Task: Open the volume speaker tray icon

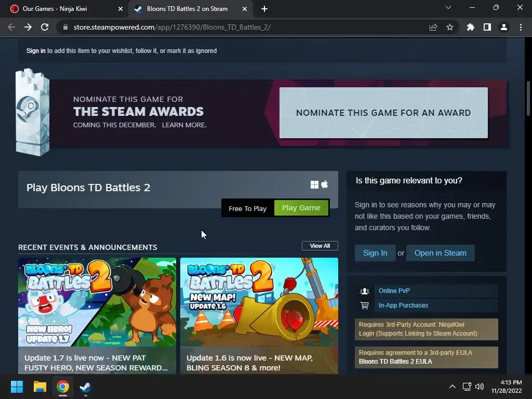Action: coord(480,387)
